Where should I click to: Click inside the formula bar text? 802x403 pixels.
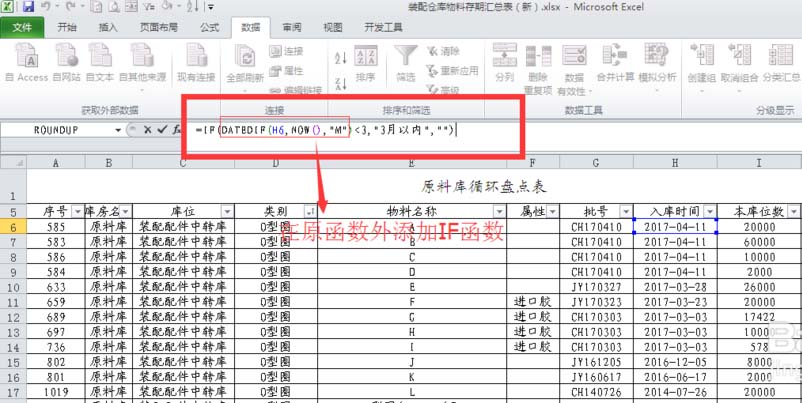pyautogui.click(x=325, y=130)
